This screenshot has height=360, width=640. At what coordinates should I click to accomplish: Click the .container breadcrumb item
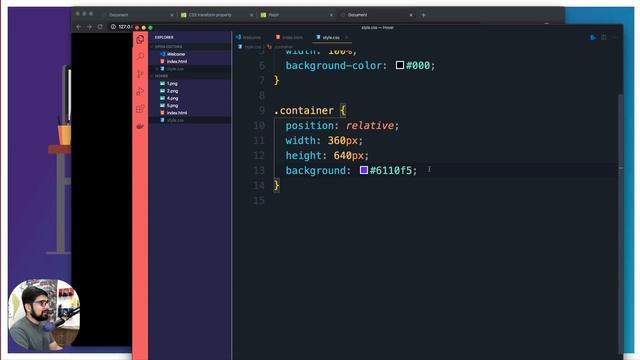click(x=280, y=47)
